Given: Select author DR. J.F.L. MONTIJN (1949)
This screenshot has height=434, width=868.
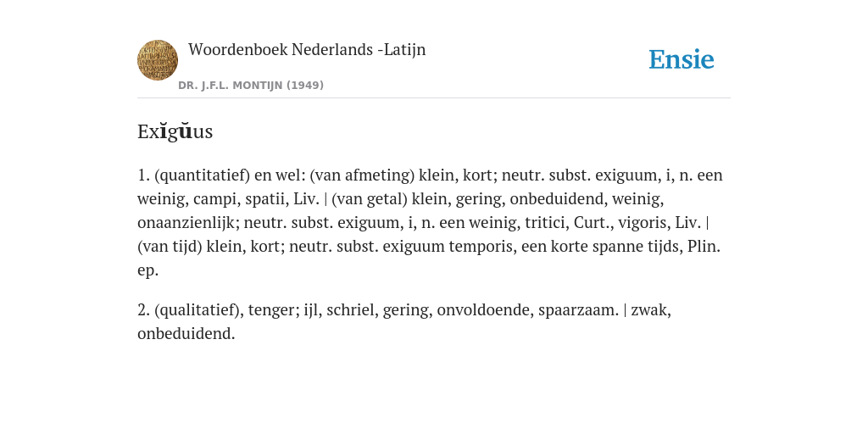Looking at the screenshot, I should 251,86.
